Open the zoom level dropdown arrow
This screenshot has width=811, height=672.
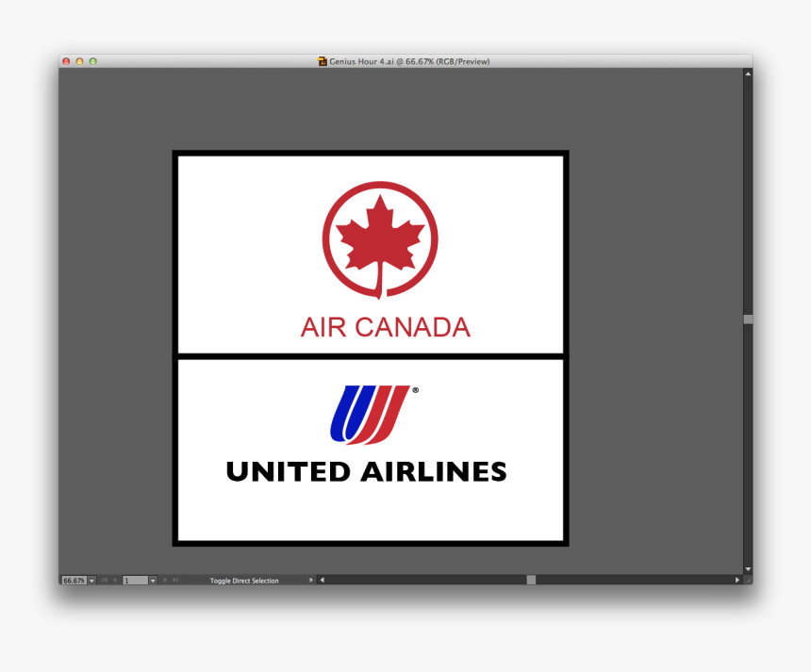pyautogui.click(x=92, y=581)
